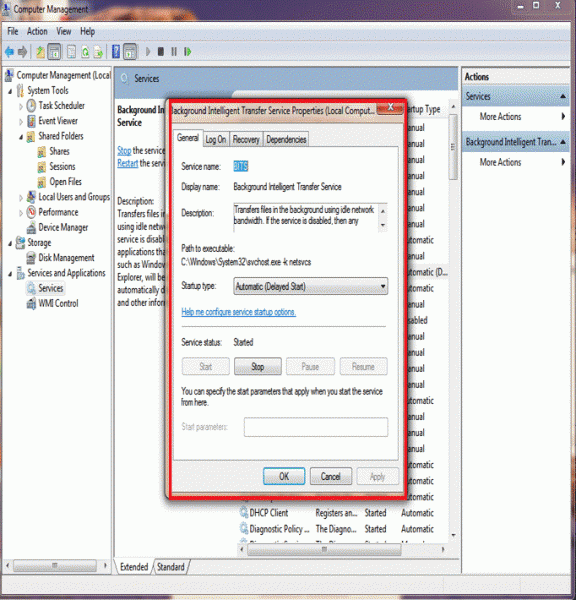Click the Pause Service toolbar icon

tap(174, 51)
